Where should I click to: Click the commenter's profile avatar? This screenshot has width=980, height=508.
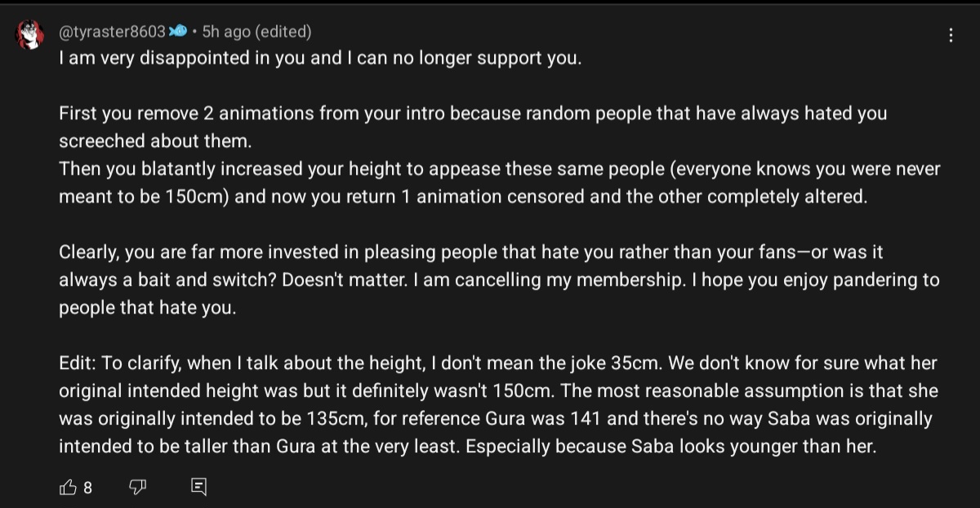click(30, 36)
